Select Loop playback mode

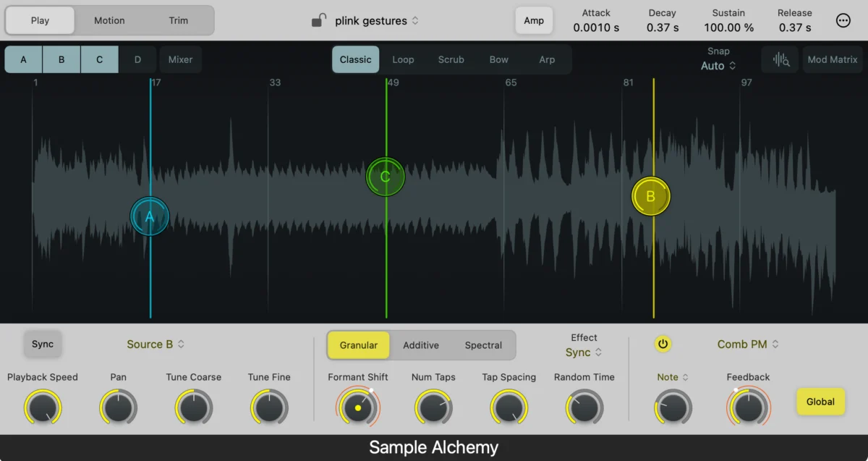pyautogui.click(x=403, y=59)
